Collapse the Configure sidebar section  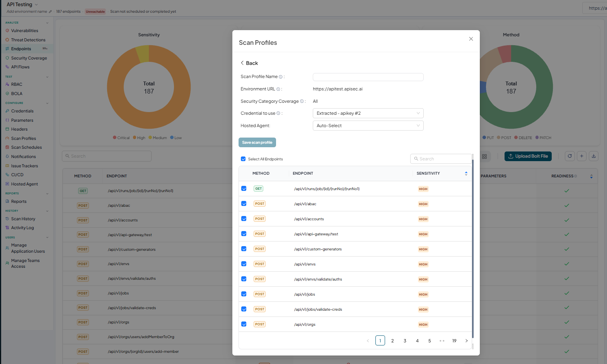coord(47,103)
